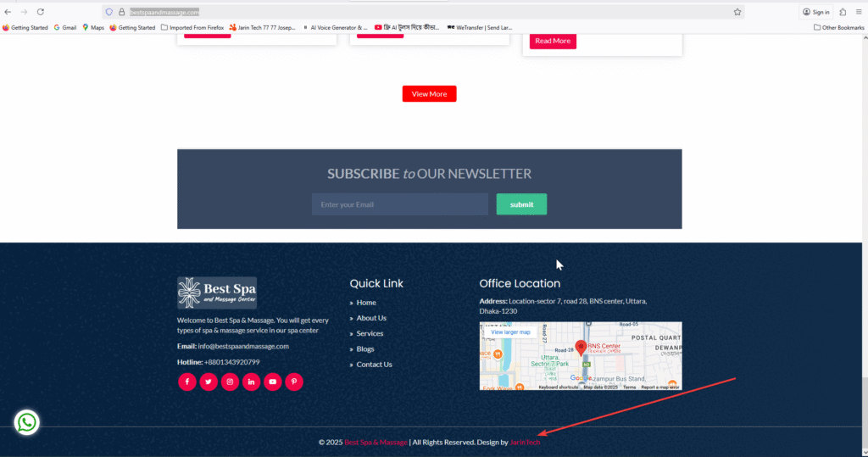
Task: Click the Twitter icon in footer
Action: pos(209,382)
